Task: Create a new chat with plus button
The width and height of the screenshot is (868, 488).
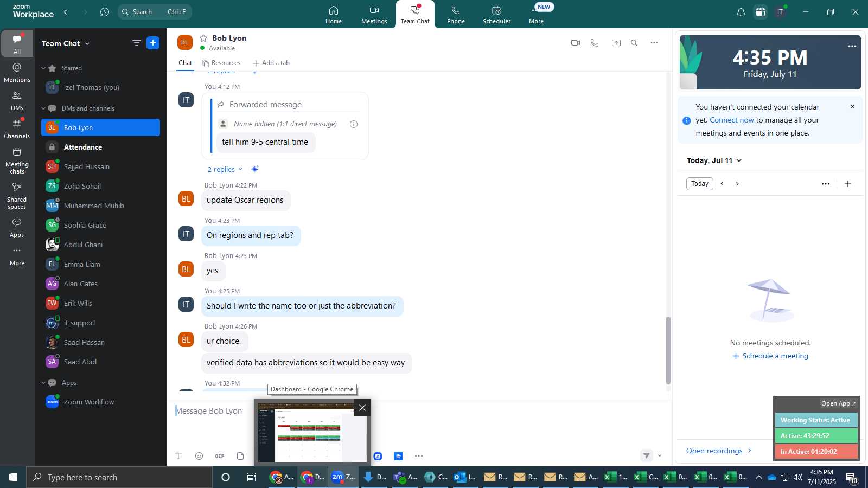Action: click(x=153, y=43)
